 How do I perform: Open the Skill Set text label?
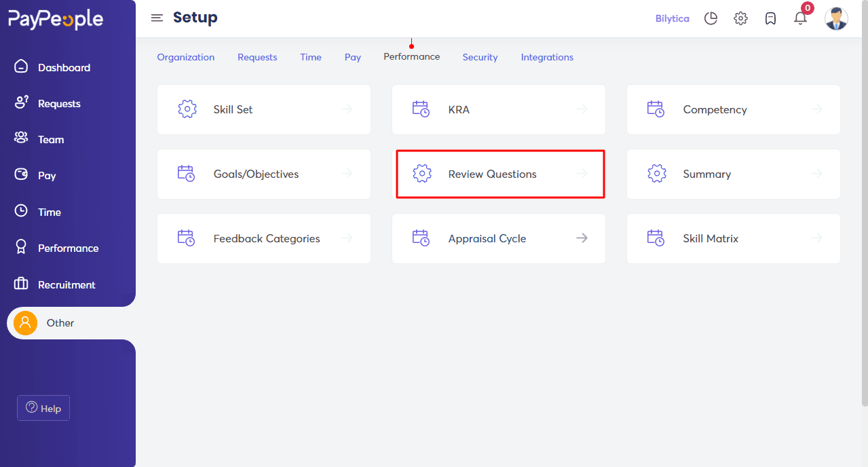coord(233,109)
